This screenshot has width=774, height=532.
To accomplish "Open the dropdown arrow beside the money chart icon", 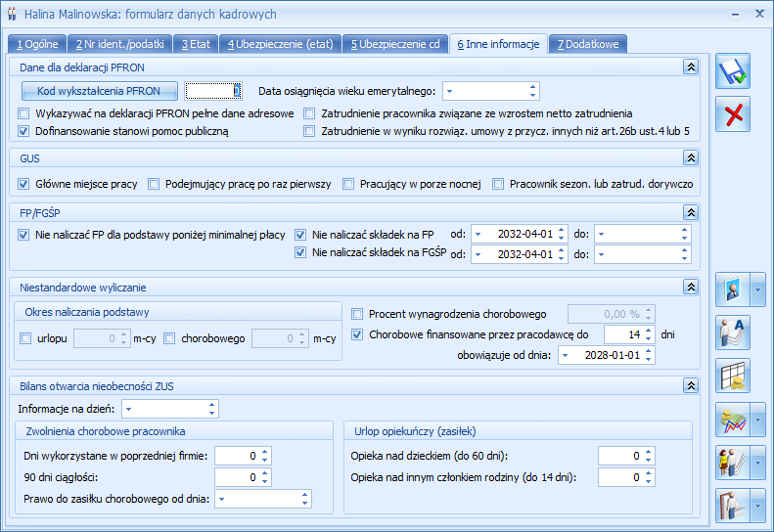I will 757,420.
